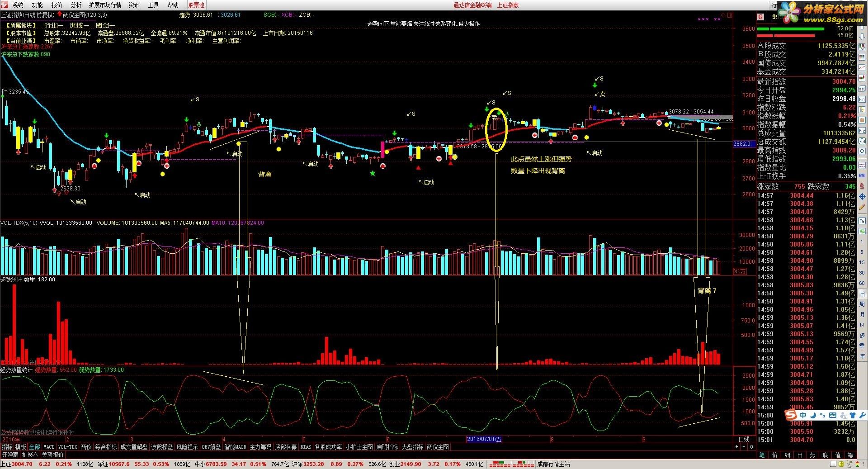
Task: Click the 成都行情主站 server status text
Action: coord(553,464)
